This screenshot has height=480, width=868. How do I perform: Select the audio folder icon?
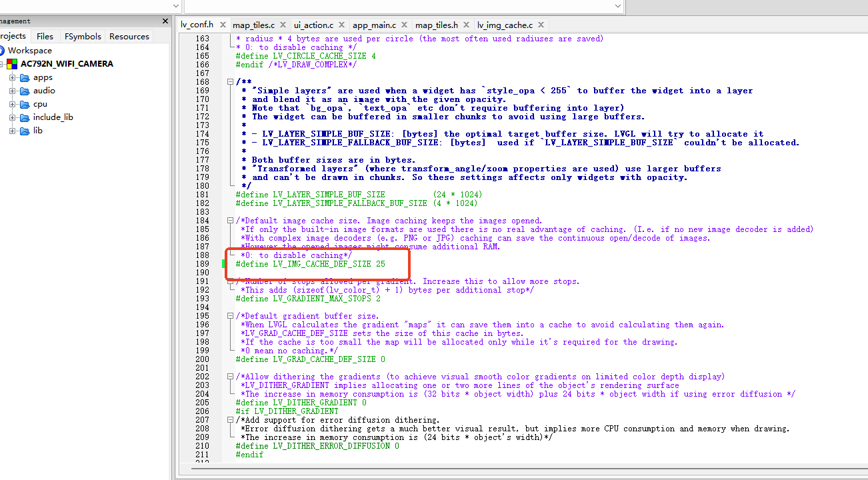tap(25, 91)
